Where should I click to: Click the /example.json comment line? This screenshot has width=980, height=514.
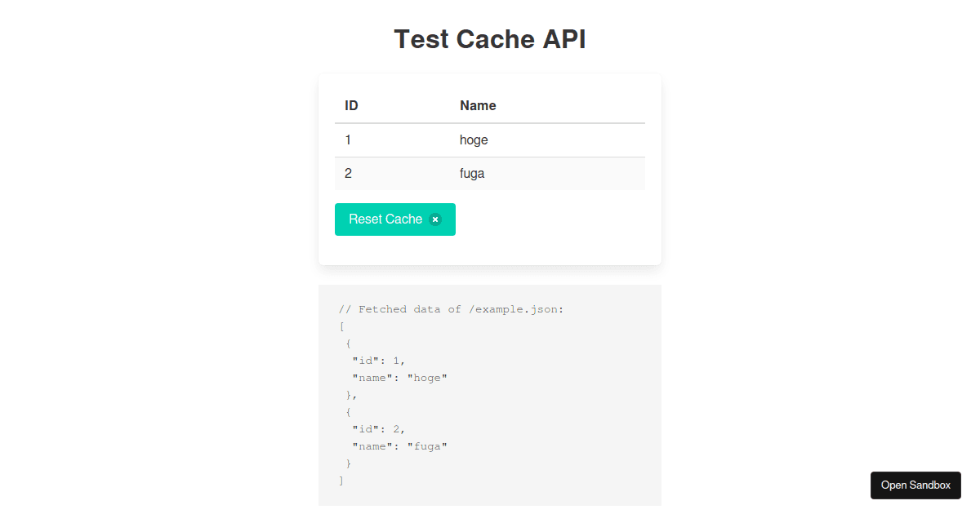pos(451,308)
